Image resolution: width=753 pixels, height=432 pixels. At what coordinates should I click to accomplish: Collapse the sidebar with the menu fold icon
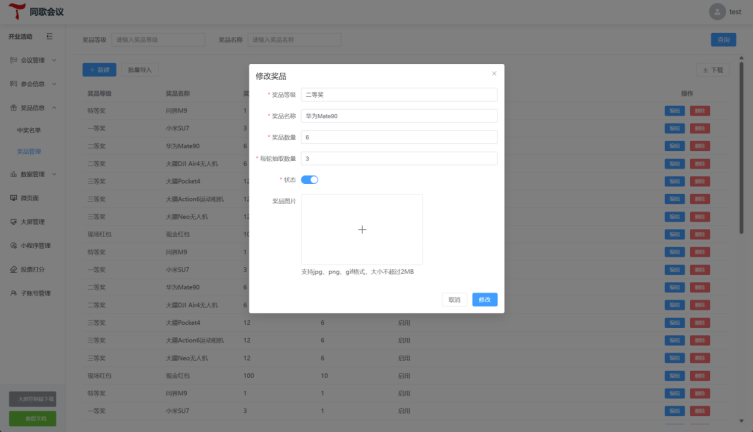[x=49, y=36]
